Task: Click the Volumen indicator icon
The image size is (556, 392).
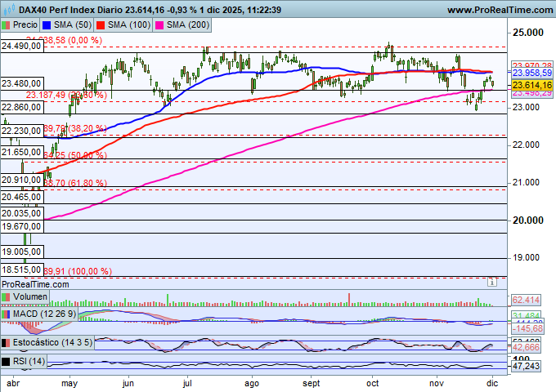Action: [x=6, y=296]
